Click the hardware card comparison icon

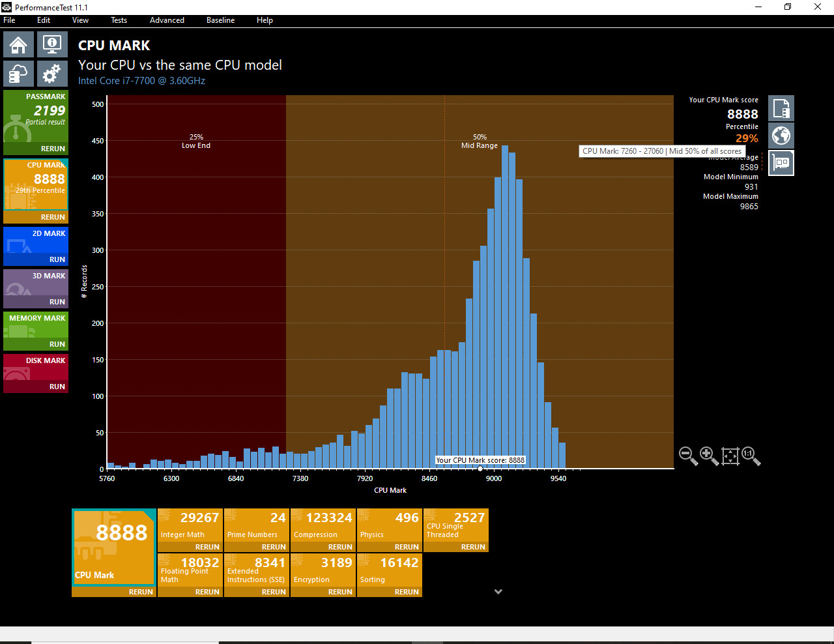click(781, 163)
